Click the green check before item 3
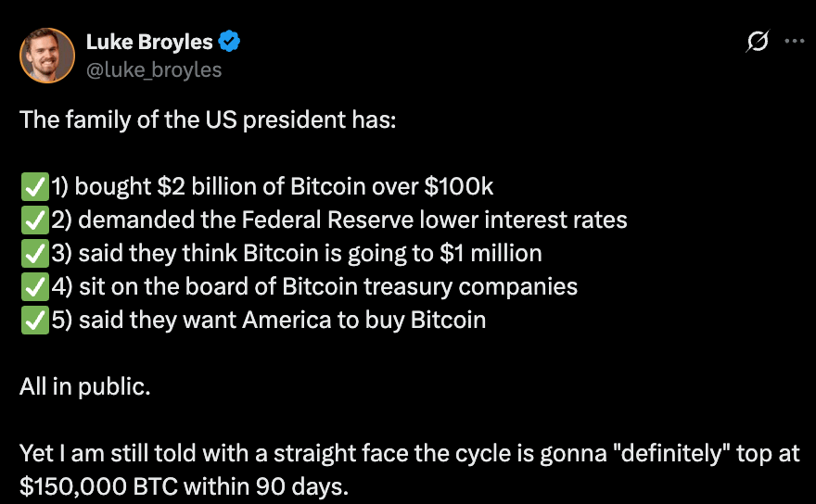Screen dimensions: 816x504 click(34, 254)
